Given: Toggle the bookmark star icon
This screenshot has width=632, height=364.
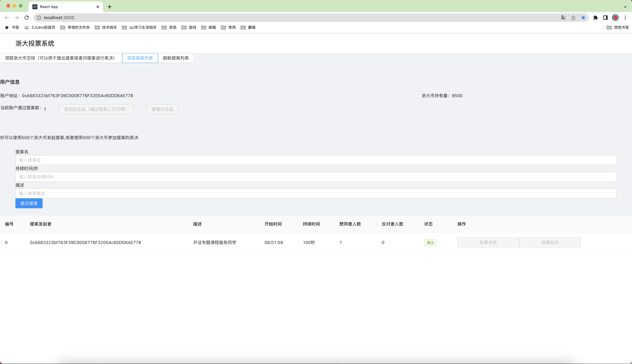Looking at the screenshot, I should pos(583,17).
